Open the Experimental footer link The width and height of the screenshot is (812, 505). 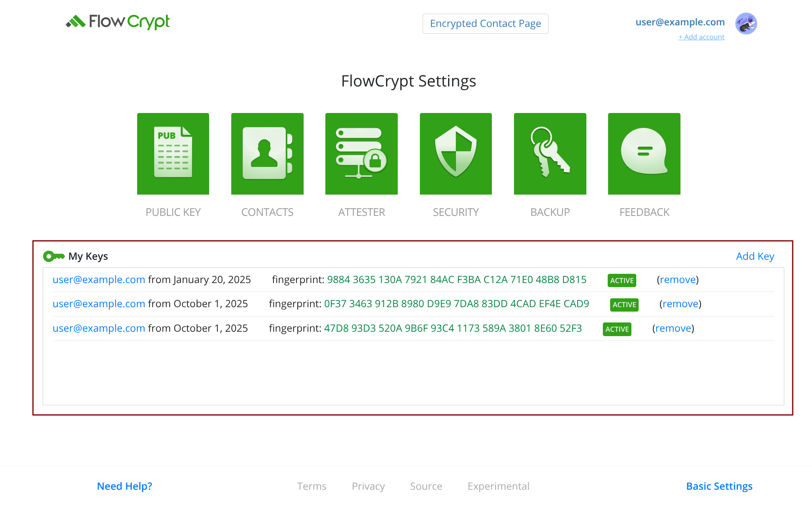coord(498,486)
